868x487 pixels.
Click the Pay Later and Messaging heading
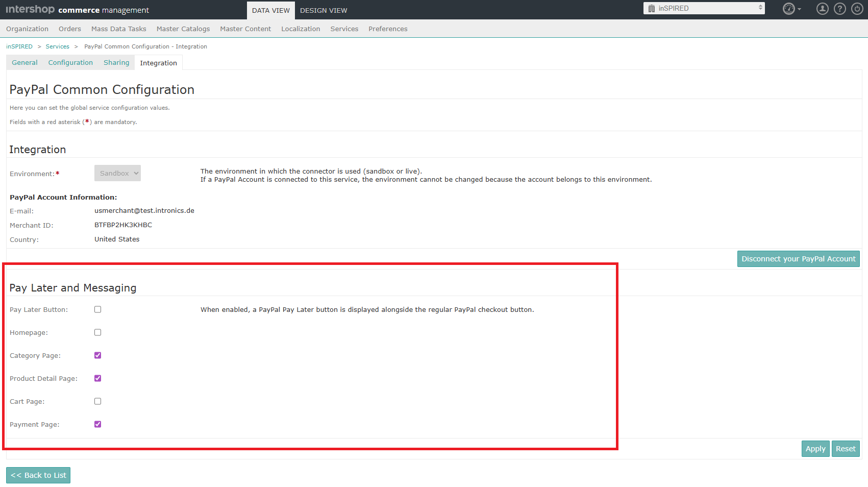(x=73, y=288)
